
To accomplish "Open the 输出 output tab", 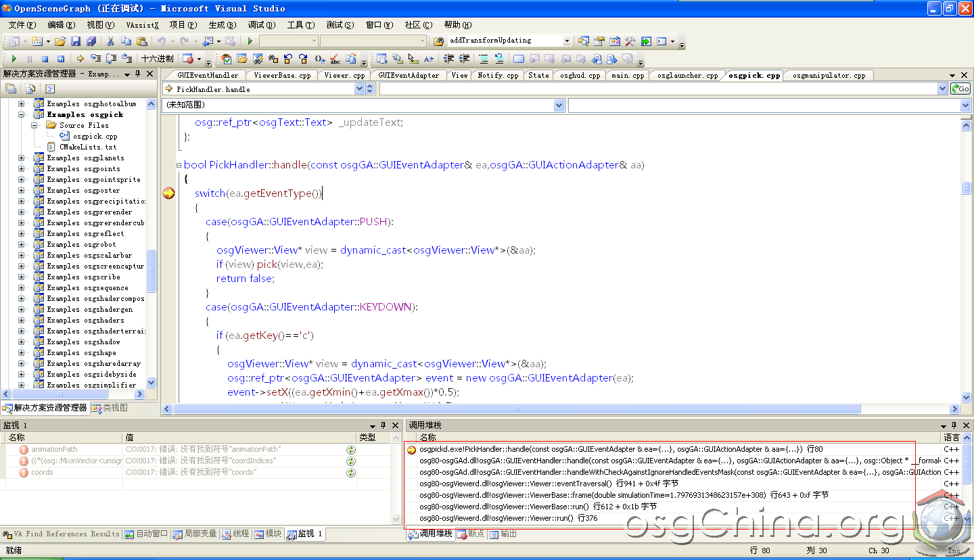I will (503, 534).
